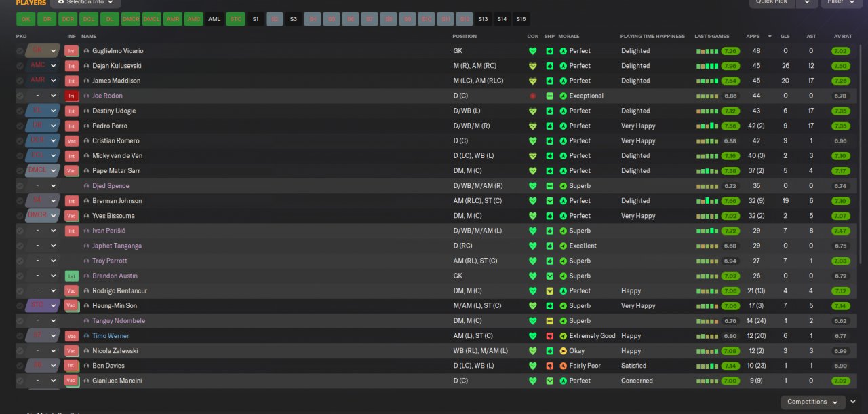Viewport: 868px width, 414px height.
Task: Toggle the picked checkmark for Joe Rodon
Action: pyautogui.click(x=20, y=96)
